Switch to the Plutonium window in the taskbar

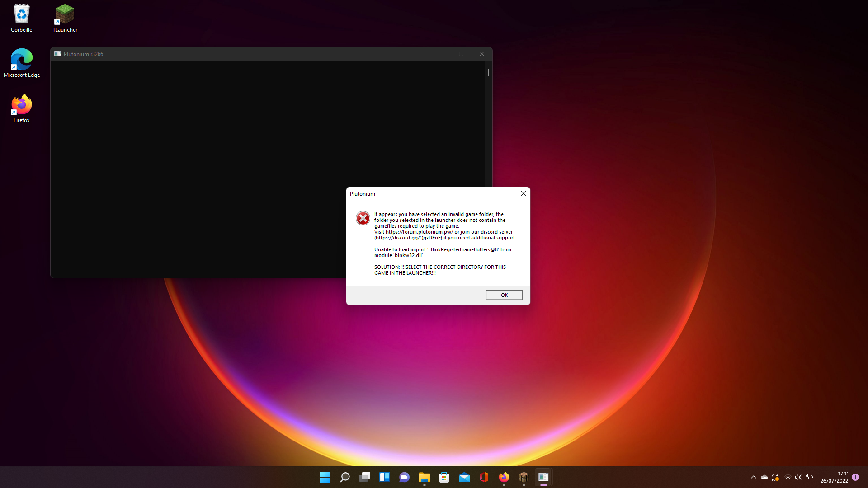[543, 477]
